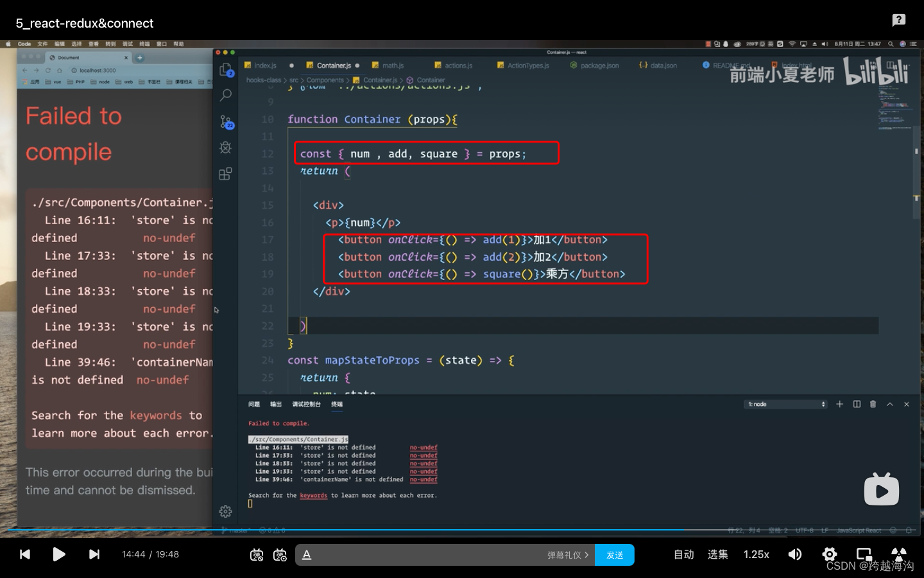Expand the 弹幕礼仪 chevron
924x578 pixels.
(586, 555)
